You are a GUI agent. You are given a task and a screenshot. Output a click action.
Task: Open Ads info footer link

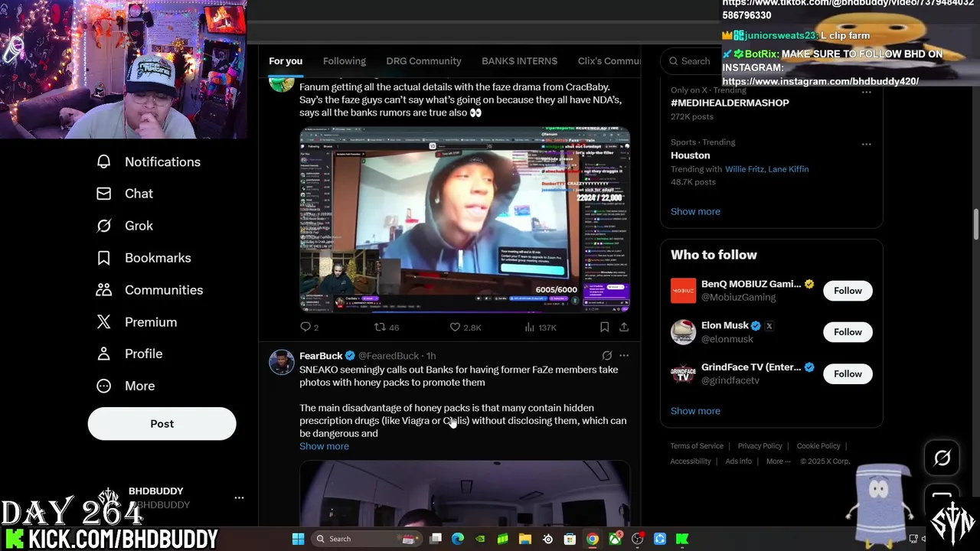pyautogui.click(x=739, y=461)
